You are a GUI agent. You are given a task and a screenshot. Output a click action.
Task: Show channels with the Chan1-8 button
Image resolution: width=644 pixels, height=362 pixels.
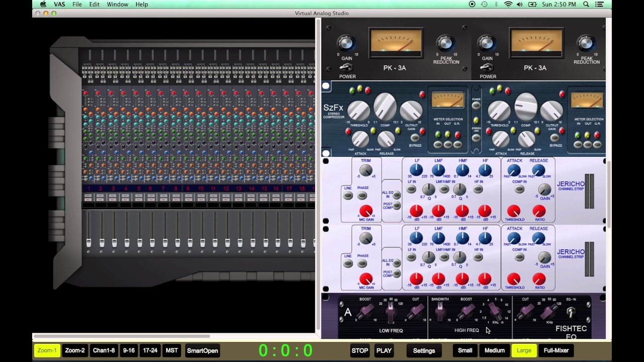click(x=104, y=350)
